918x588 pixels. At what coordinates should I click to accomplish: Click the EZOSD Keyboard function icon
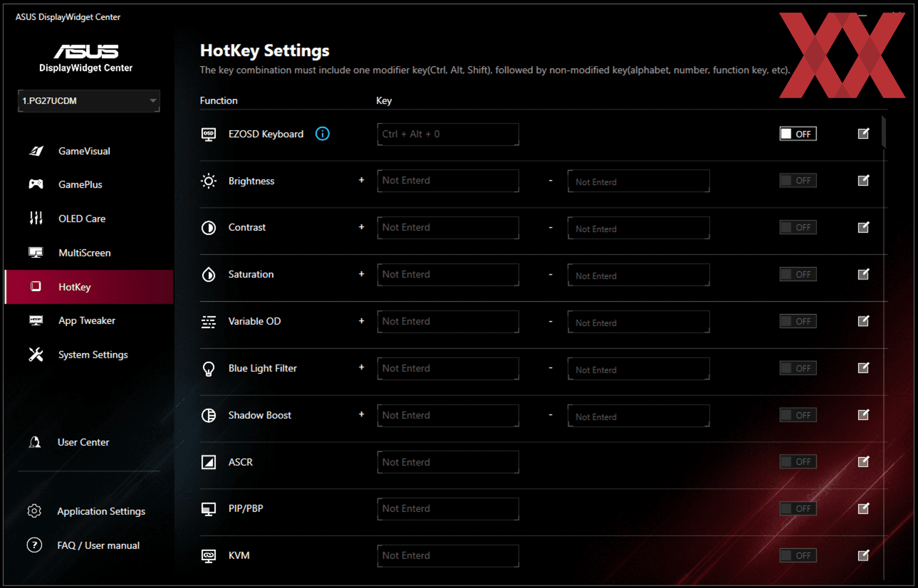[x=208, y=134]
